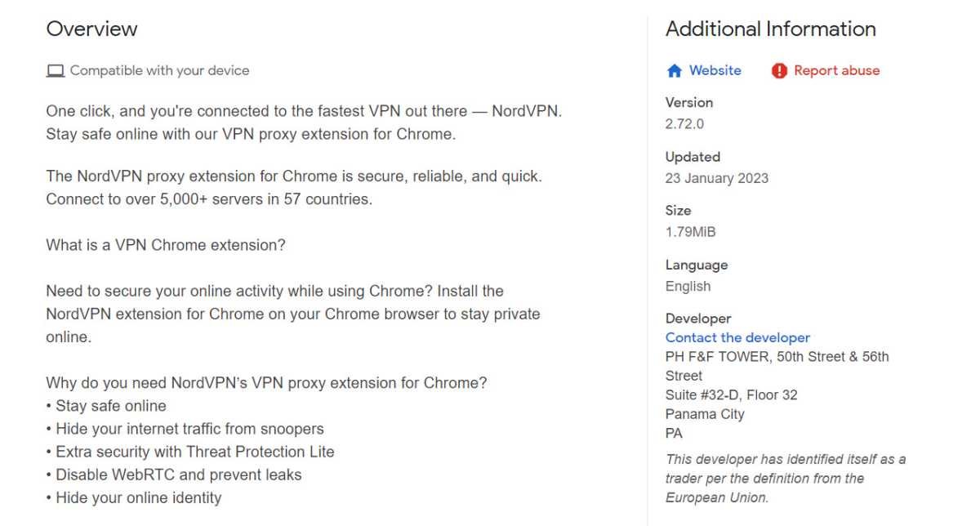Click the Compatible with your device text
The width and height of the screenshot is (980, 526).
point(159,70)
